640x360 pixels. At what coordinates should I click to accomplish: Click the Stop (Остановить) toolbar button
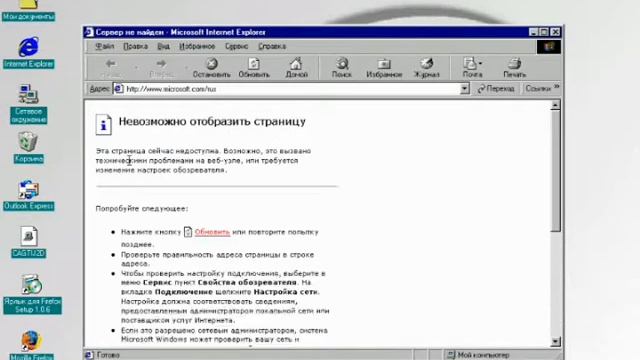click(211, 68)
